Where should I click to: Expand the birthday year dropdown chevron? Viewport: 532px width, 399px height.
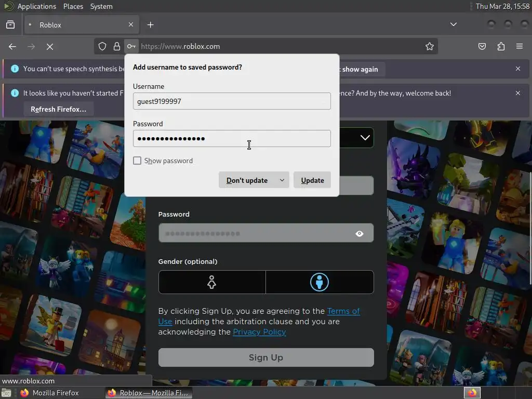(x=365, y=137)
